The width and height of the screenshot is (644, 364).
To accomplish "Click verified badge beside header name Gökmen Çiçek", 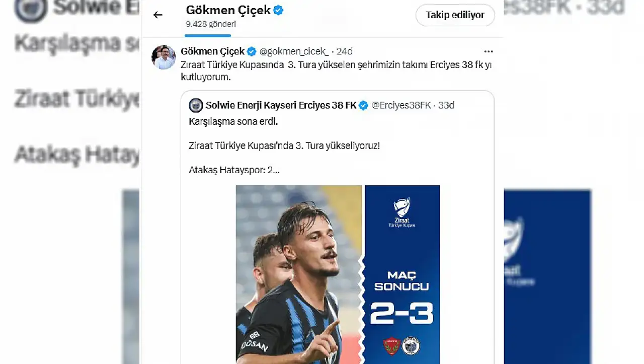I will (278, 10).
